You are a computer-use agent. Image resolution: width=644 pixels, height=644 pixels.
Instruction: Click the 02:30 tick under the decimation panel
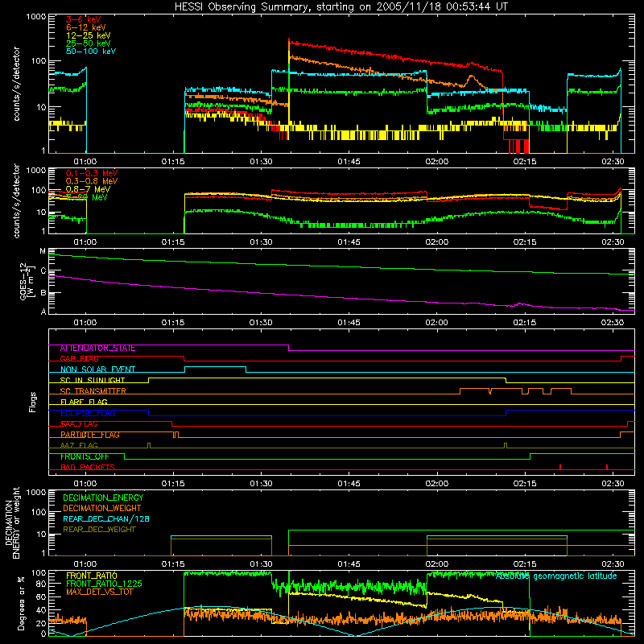[x=613, y=564]
